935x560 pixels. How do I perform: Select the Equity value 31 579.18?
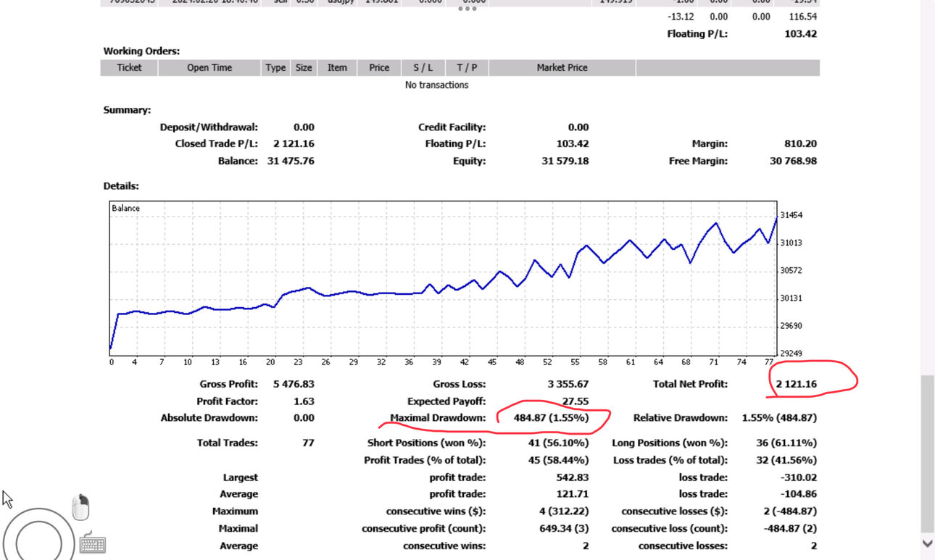pos(565,161)
